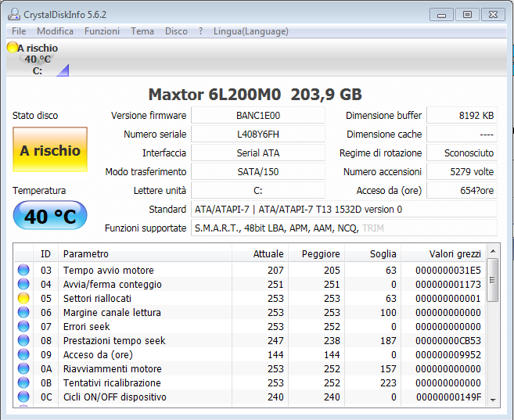Click yellow warning icon for Settori riallocati
This screenshot has height=420, width=514.
pyautogui.click(x=23, y=298)
